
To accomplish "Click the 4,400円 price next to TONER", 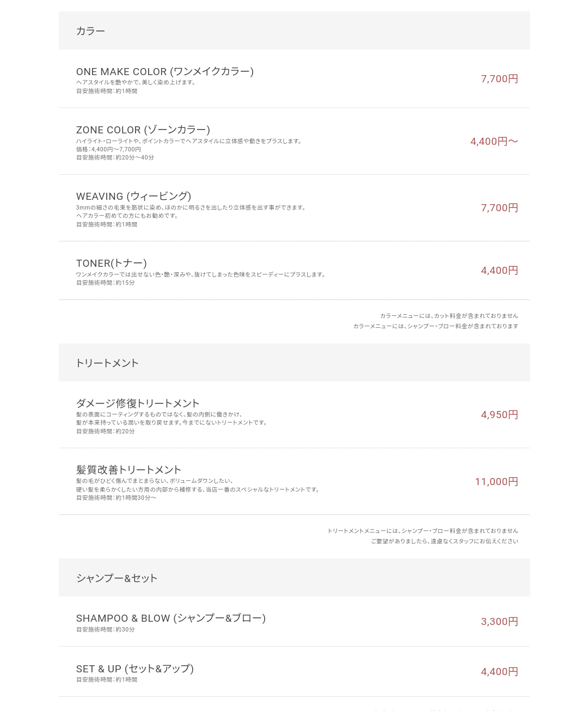I will (x=499, y=271).
